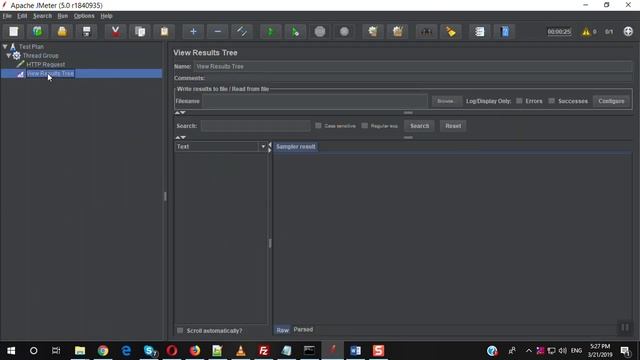The image size is (640, 360).
Task: Open the Edit menu
Action: (22, 16)
